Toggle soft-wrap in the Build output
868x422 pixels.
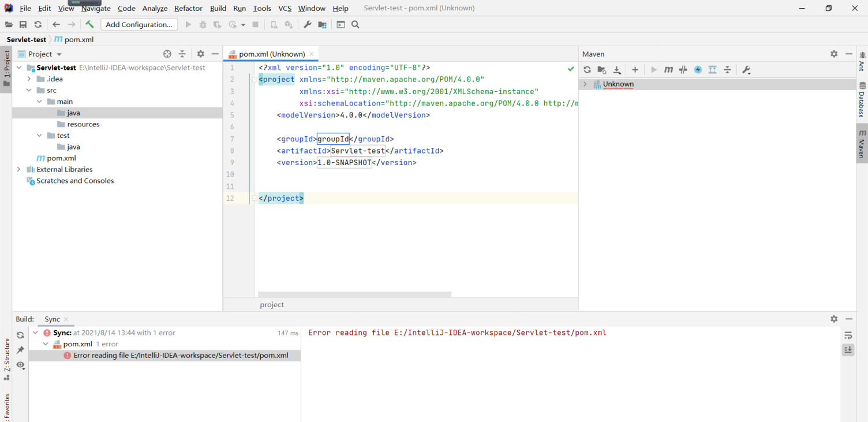tap(848, 335)
